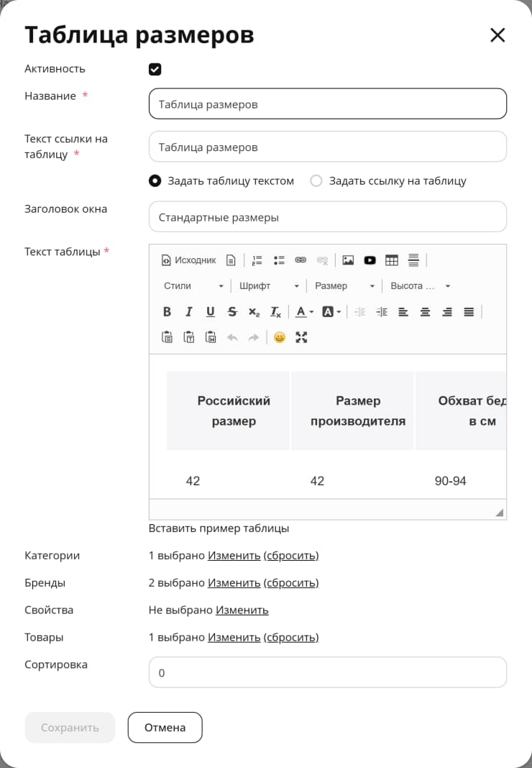
Task: Open the Стили dropdown
Action: coord(193,286)
